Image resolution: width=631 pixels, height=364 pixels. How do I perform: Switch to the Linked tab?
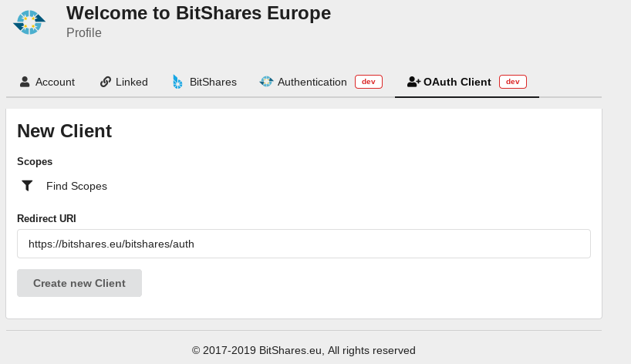[x=124, y=82]
